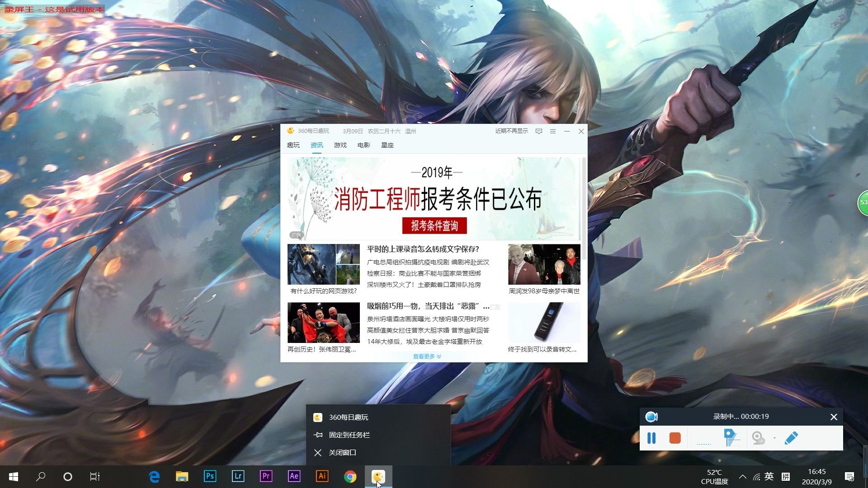Image resolution: width=868 pixels, height=488 pixels.
Task: Launch After Effects from taskbar
Action: pyautogui.click(x=294, y=477)
